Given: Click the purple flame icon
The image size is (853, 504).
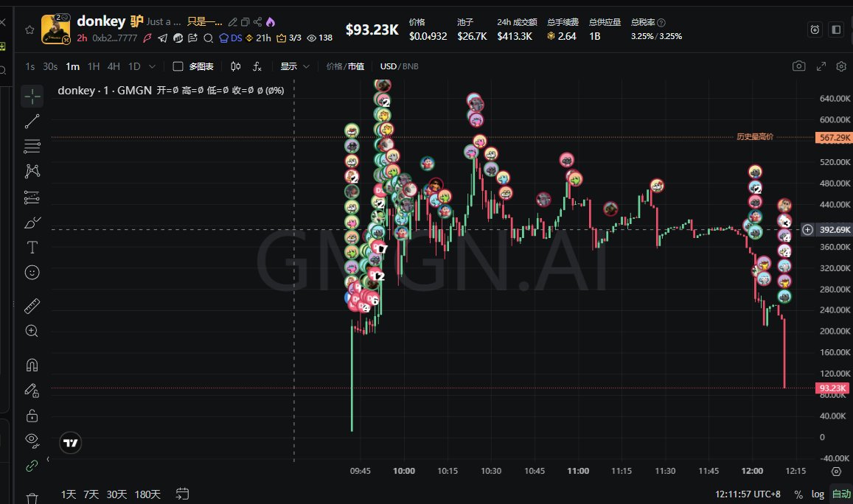Looking at the screenshot, I should 271,22.
